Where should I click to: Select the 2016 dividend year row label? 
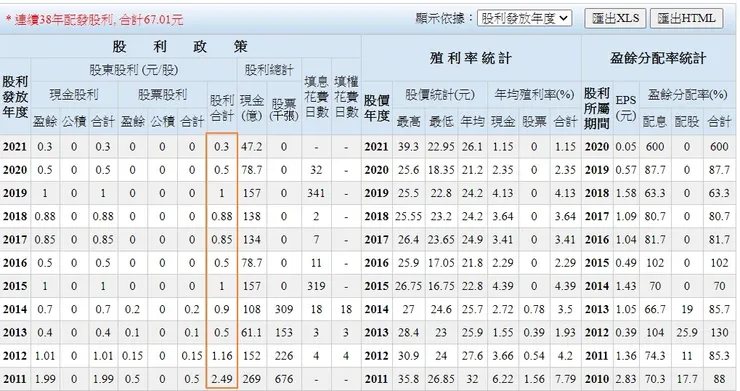15,263
